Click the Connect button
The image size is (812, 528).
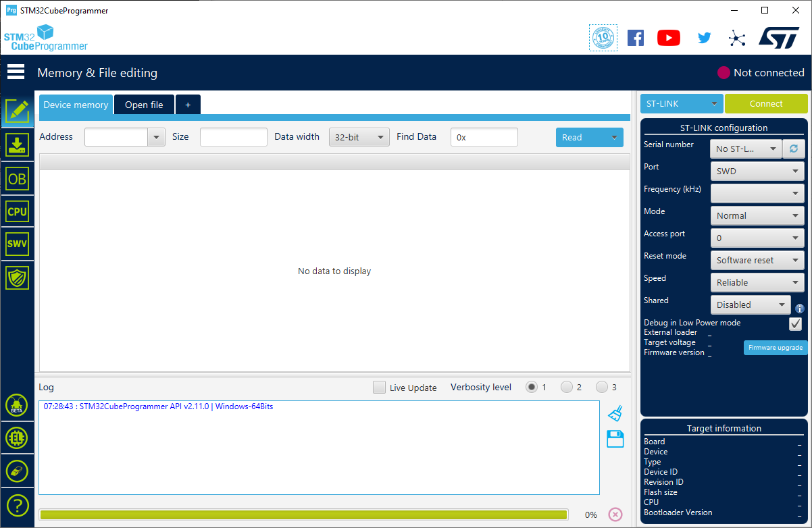(x=766, y=103)
